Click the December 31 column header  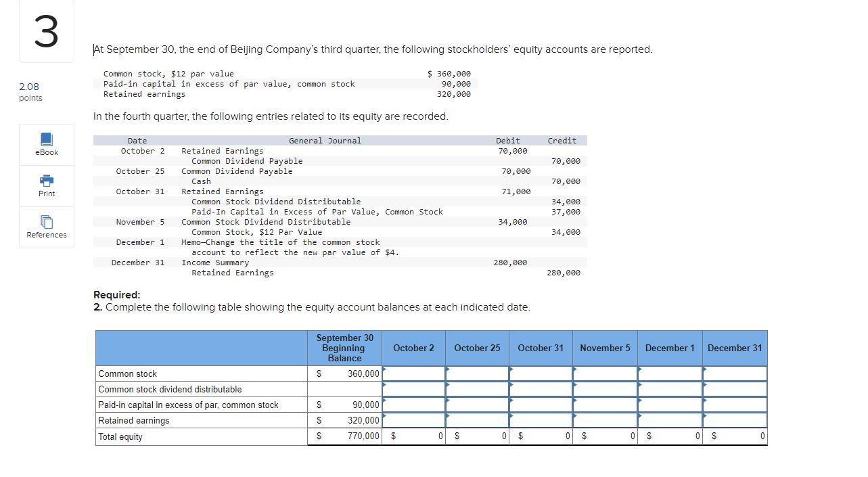(735, 348)
